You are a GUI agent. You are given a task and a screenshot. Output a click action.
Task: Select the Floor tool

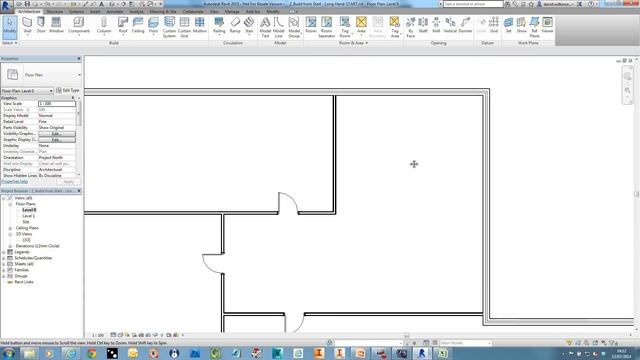coord(153,26)
